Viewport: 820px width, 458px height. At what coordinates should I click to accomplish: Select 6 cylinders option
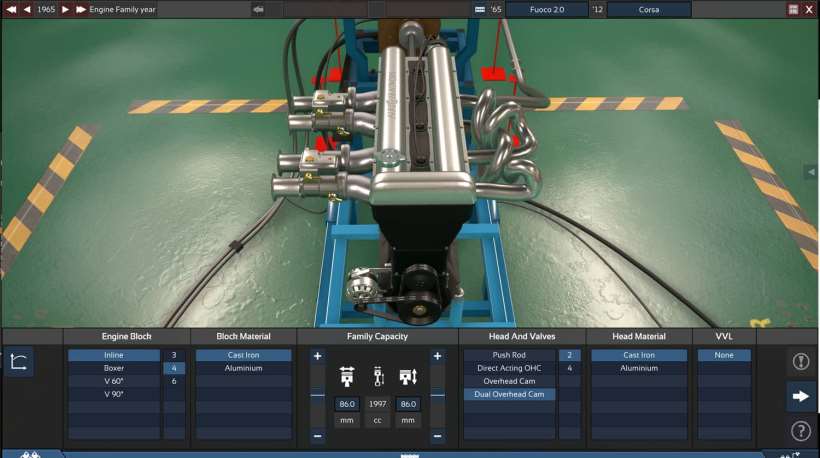point(174,381)
